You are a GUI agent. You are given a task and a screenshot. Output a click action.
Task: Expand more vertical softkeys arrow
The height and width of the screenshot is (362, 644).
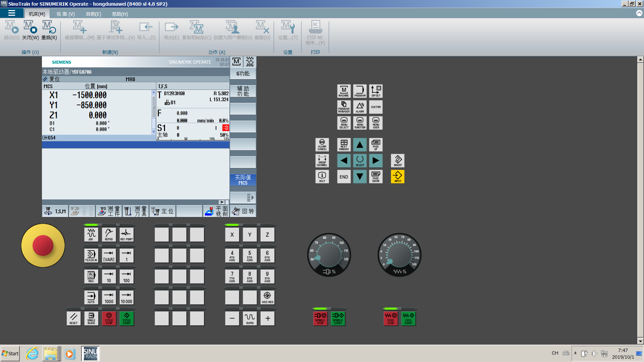tap(250, 197)
